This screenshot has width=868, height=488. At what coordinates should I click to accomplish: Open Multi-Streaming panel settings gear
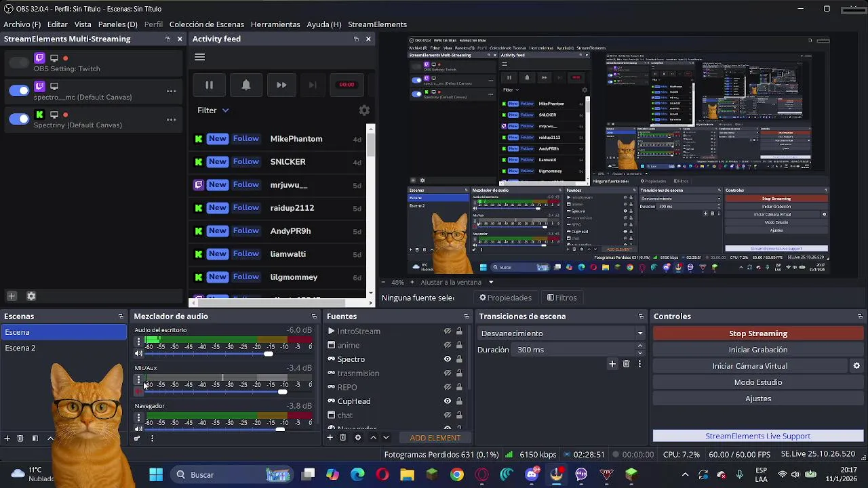(31, 296)
